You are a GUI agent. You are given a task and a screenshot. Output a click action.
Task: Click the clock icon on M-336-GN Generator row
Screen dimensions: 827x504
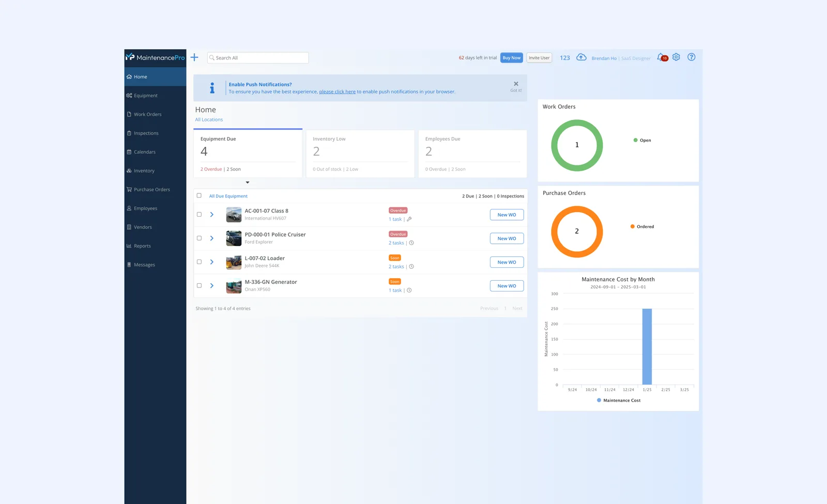pos(409,291)
